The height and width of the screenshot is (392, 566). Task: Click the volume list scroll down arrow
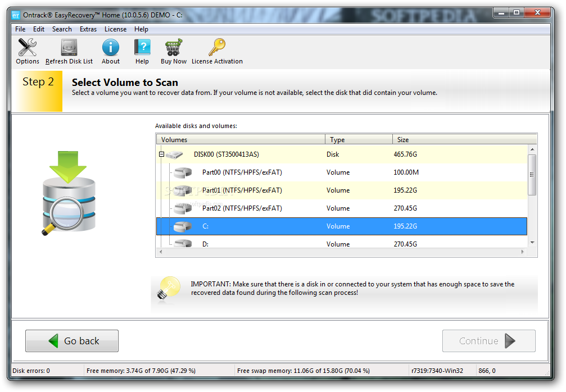coord(532,243)
